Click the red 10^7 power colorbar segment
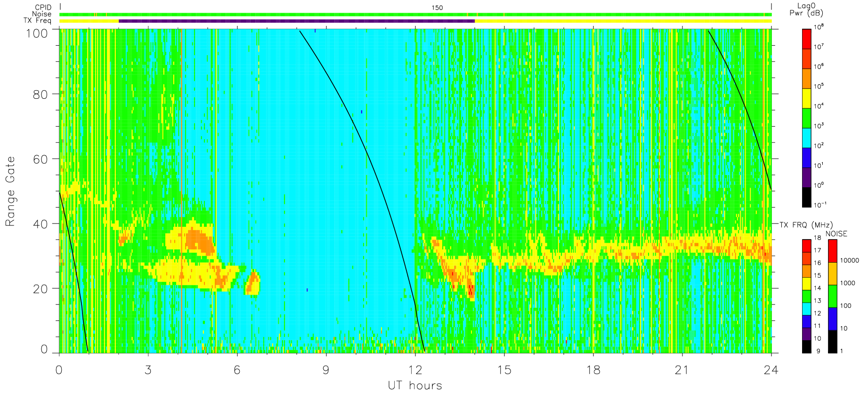868x400 pixels. click(x=806, y=39)
